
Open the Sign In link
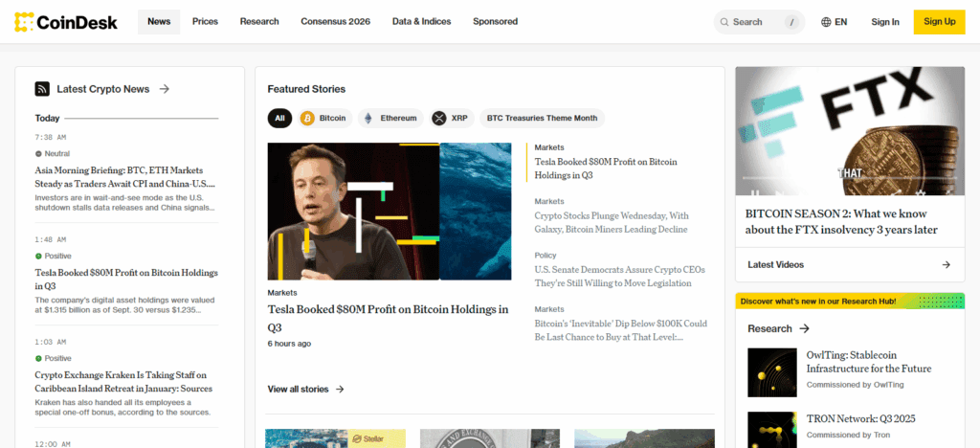[884, 22]
